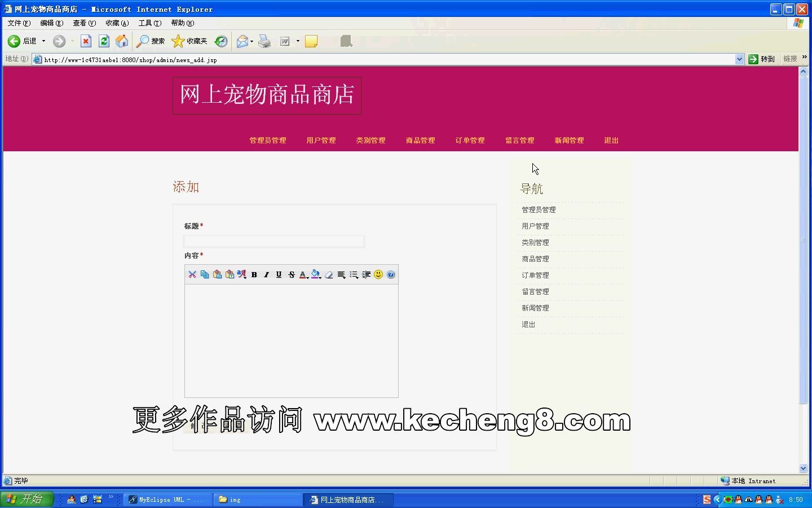Click the 收藏夹 favorites star button
This screenshot has width=812, height=508.
[x=189, y=41]
